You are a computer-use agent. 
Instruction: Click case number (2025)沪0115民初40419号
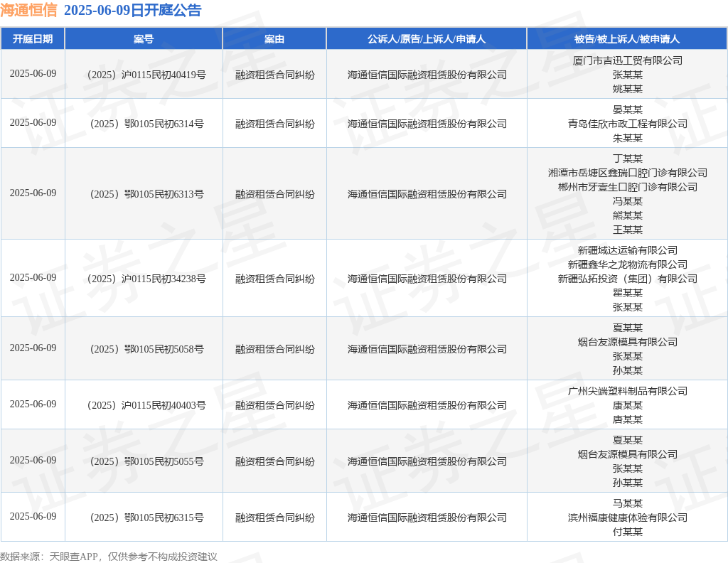click(146, 75)
